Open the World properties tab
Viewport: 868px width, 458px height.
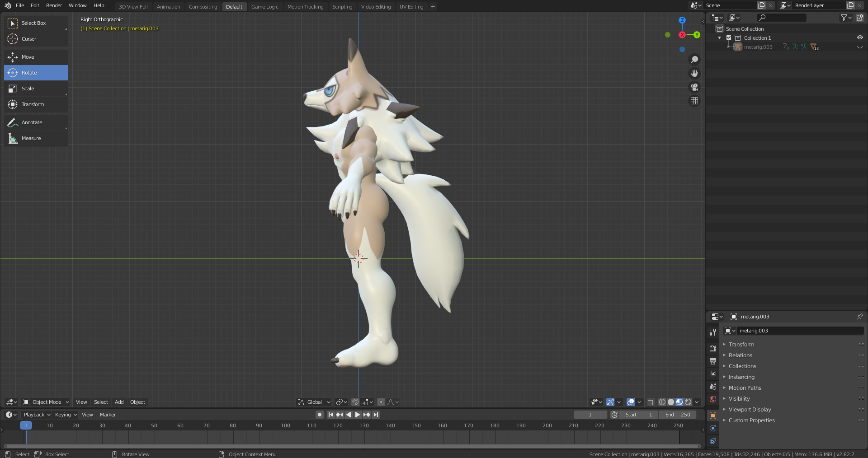point(713,399)
